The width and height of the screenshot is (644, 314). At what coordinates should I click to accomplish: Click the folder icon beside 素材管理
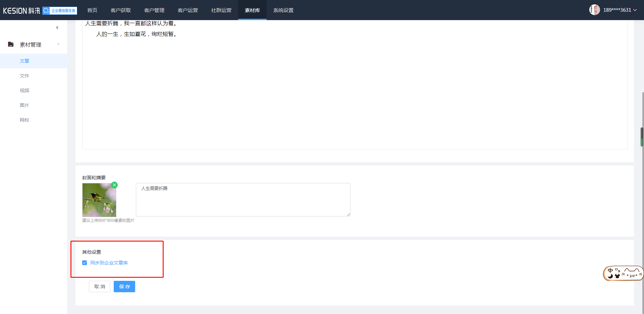(x=11, y=44)
